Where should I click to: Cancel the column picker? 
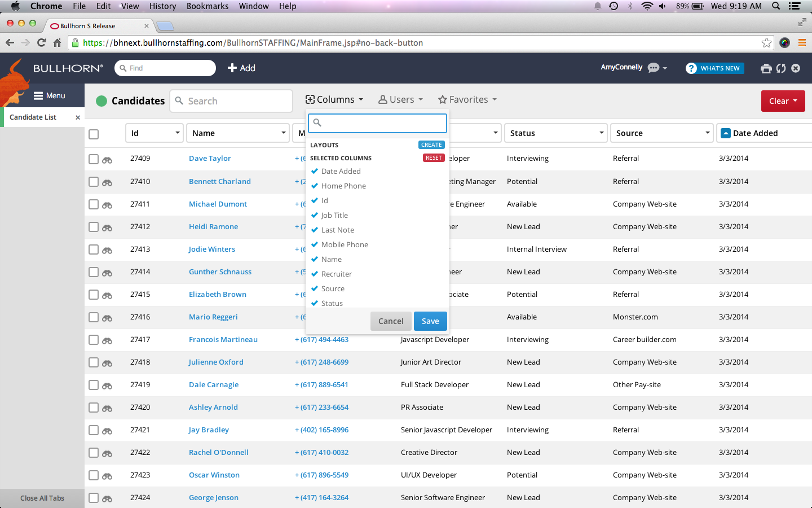point(391,321)
